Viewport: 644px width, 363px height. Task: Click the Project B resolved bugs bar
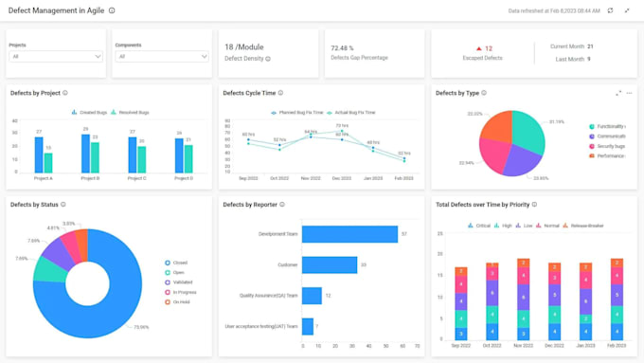tap(95, 157)
